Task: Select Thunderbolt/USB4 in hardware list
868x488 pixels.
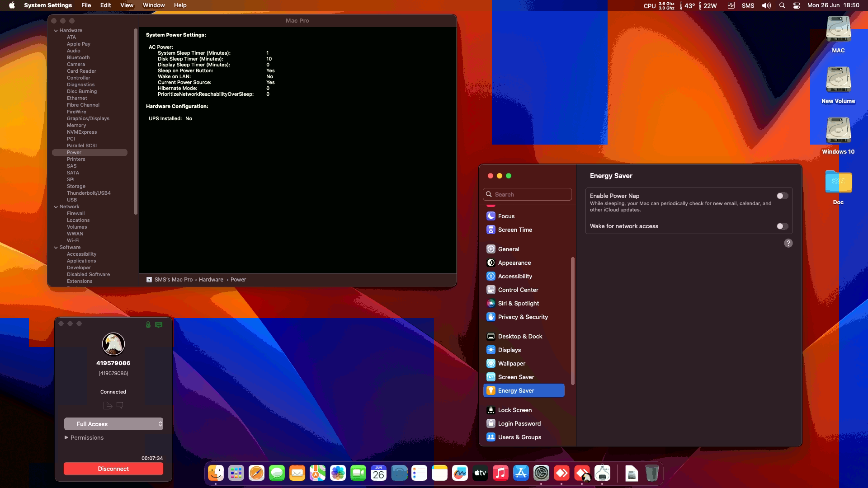Action: pos(89,193)
